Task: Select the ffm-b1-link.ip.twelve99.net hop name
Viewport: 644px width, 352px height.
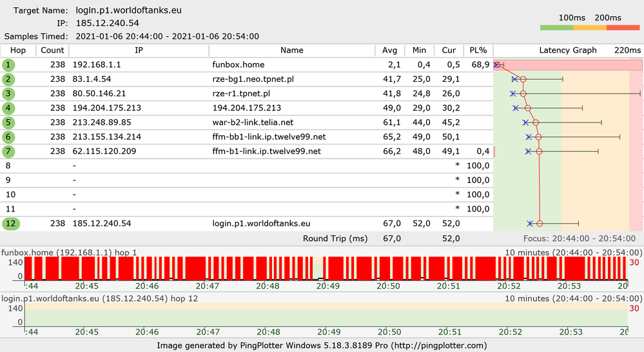Action: point(266,151)
